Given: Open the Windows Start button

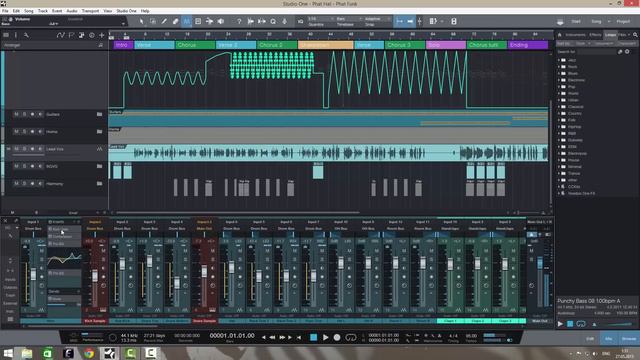Looking at the screenshot, I should pyautogui.click(x=8, y=353).
